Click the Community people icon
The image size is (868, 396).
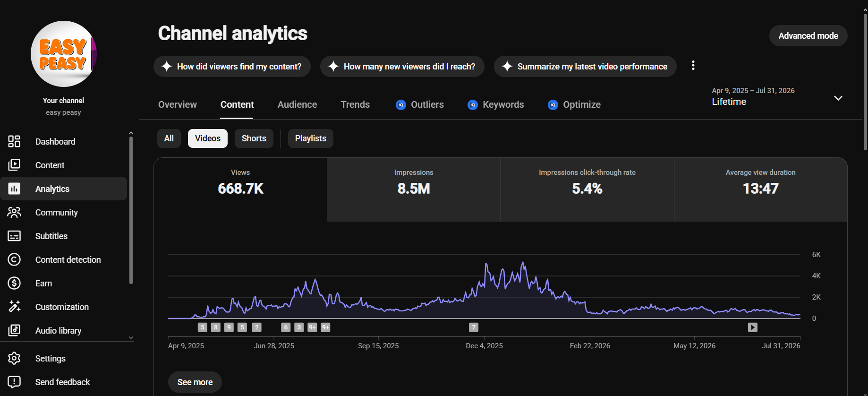(14, 212)
